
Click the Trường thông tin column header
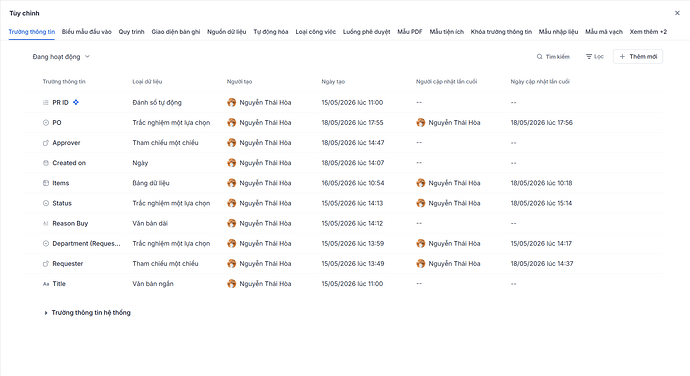pos(64,81)
